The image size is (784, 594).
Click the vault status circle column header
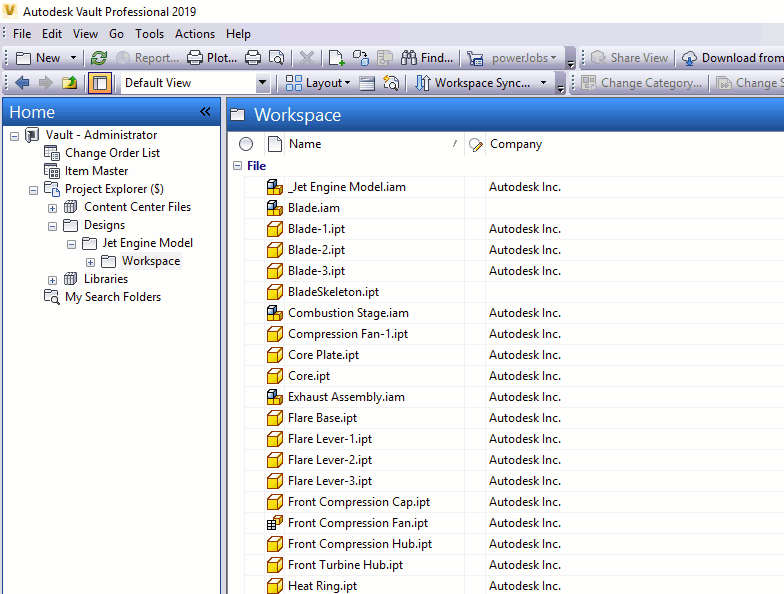coord(246,144)
